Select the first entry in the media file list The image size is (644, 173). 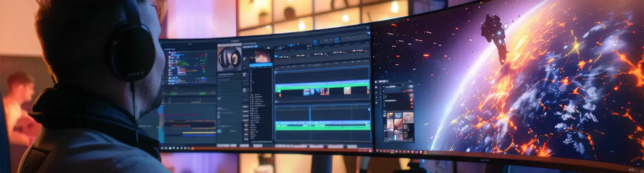pyautogui.click(x=257, y=95)
